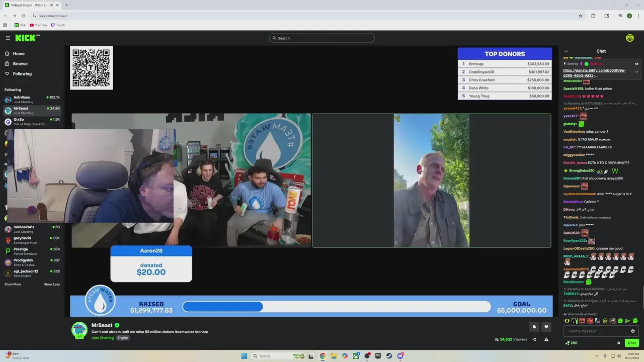This screenshot has width=644, height=362.
Task: Click the Kick search field
Action: tap(322, 38)
